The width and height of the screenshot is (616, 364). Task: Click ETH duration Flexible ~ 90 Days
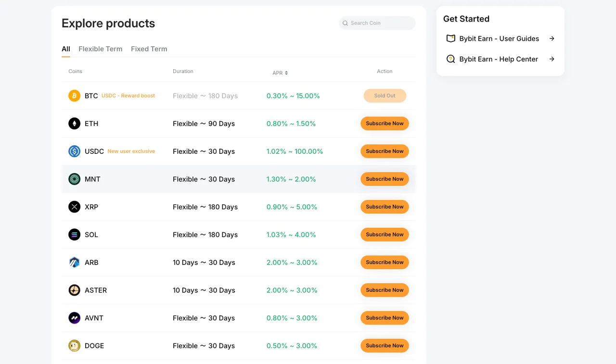pos(204,124)
